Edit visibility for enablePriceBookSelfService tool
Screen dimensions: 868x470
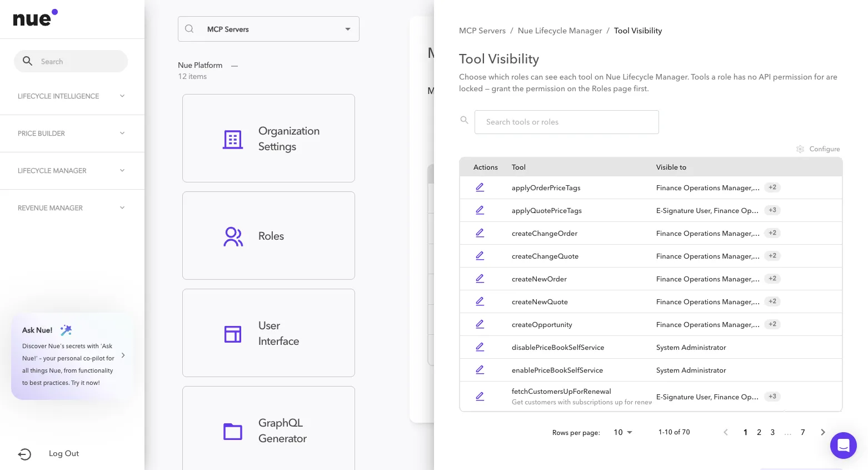[x=480, y=370]
